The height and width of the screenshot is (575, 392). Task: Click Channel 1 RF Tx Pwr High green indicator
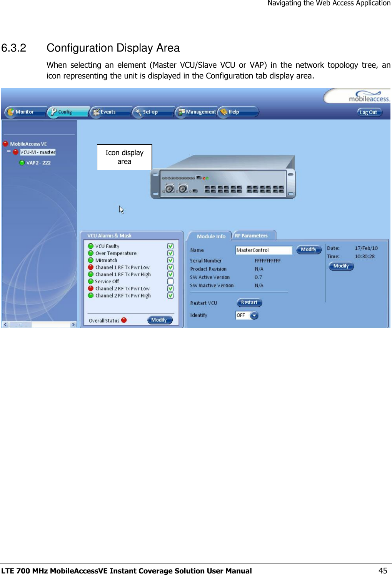91,274
